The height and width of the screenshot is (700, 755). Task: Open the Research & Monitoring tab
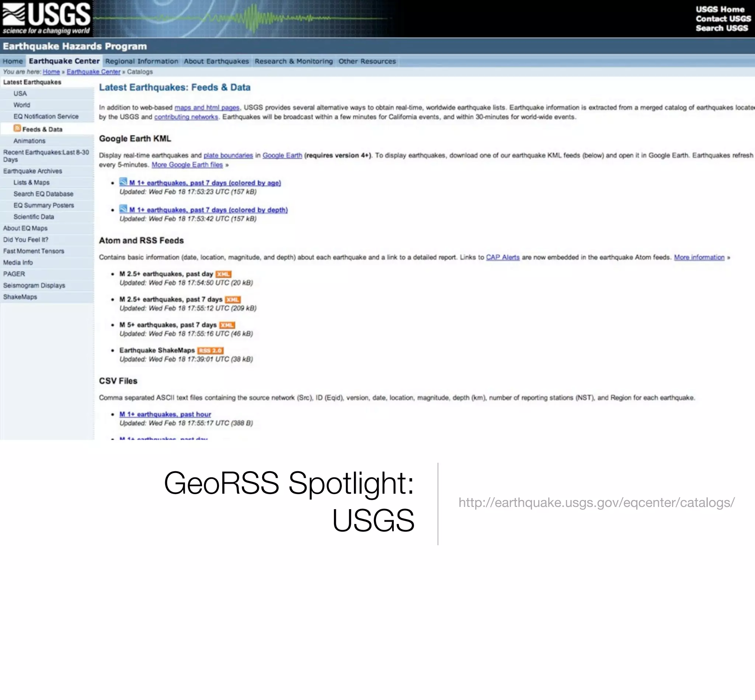coord(293,62)
